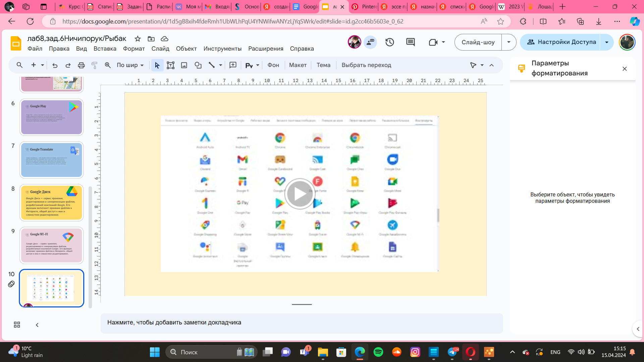Viewport: 644px width, 362px height.
Task: Click the search menus magnifier icon
Action: pyautogui.click(x=19, y=65)
